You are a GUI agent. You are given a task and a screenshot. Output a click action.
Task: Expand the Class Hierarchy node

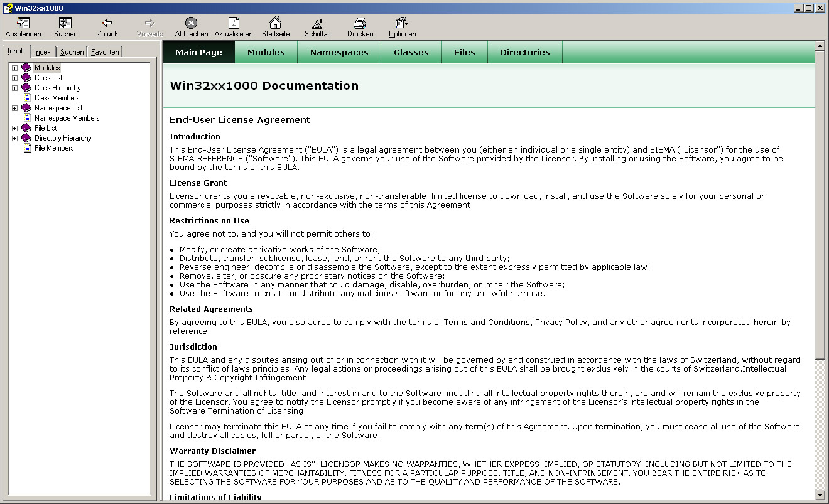(x=14, y=88)
